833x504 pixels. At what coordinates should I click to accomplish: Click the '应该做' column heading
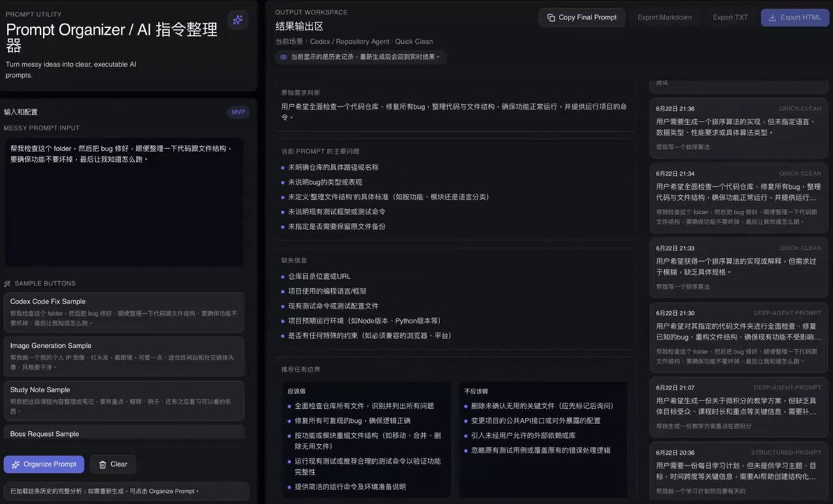click(x=297, y=391)
